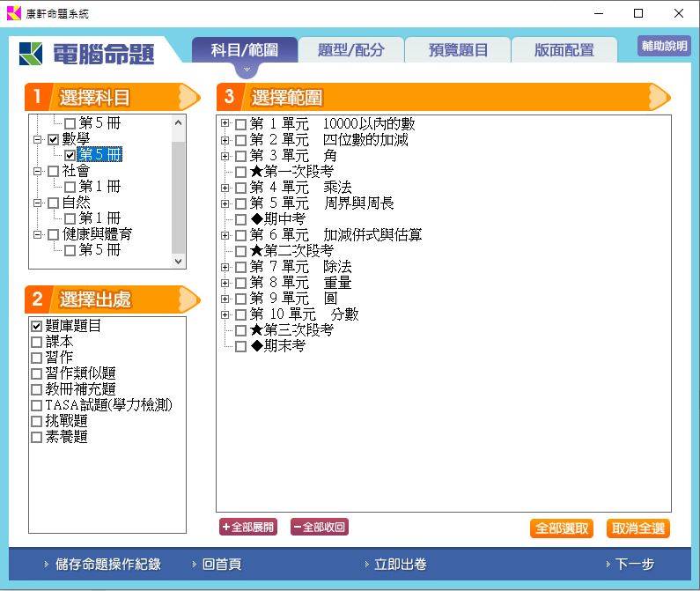
Task: Collapse the 數學 tree node
Action: (x=38, y=139)
